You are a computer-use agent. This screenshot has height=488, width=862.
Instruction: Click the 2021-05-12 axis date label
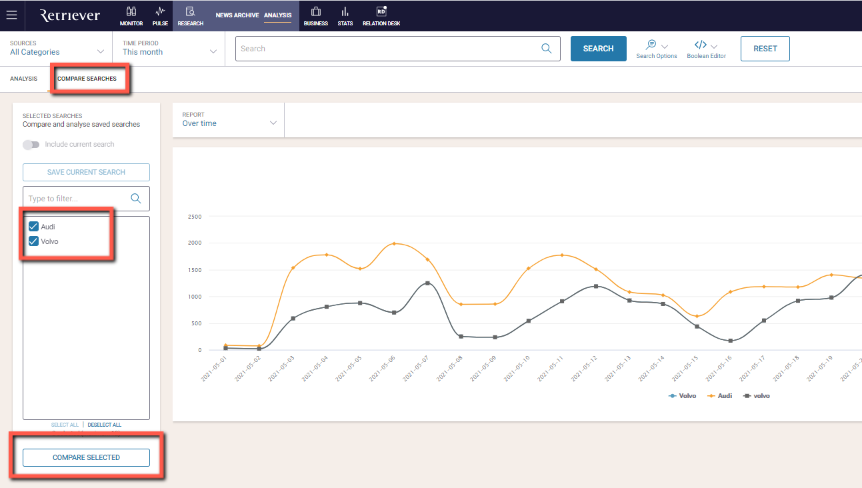(584, 368)
